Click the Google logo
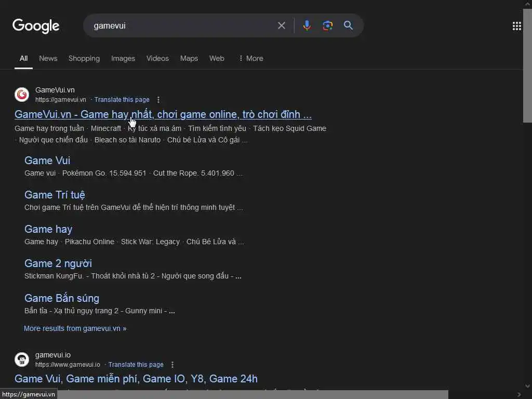This screenshot has height=399, width=532. click(x=36, y=26)
